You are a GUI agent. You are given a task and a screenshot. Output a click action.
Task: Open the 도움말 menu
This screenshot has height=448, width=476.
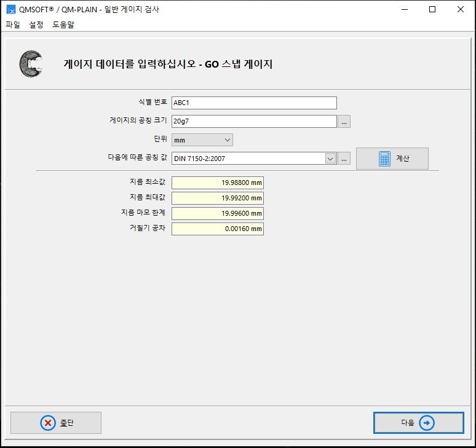tap(63, 25)
